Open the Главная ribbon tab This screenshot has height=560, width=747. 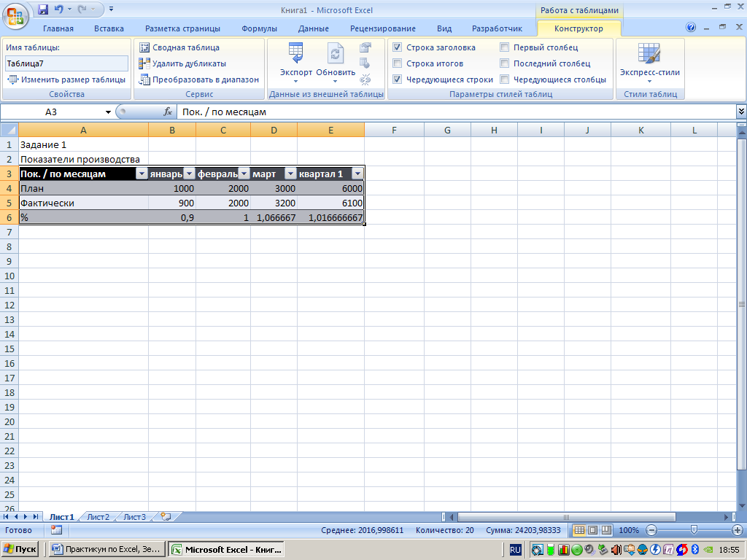[58, 28]
